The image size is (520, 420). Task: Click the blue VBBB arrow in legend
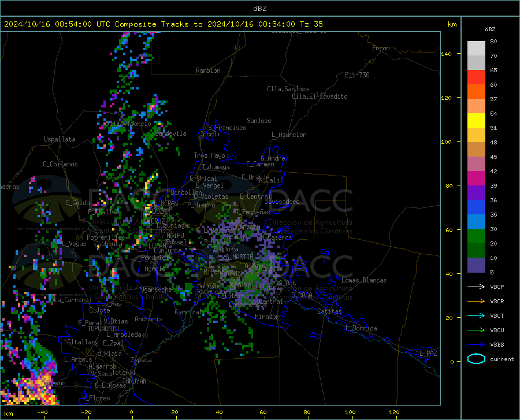coord(476,345)
